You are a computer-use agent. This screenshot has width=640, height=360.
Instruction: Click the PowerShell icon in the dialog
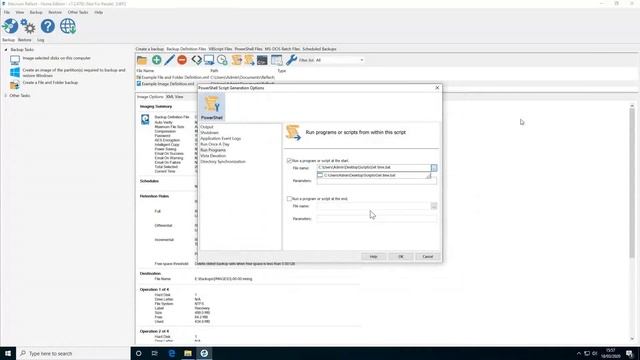212,107
